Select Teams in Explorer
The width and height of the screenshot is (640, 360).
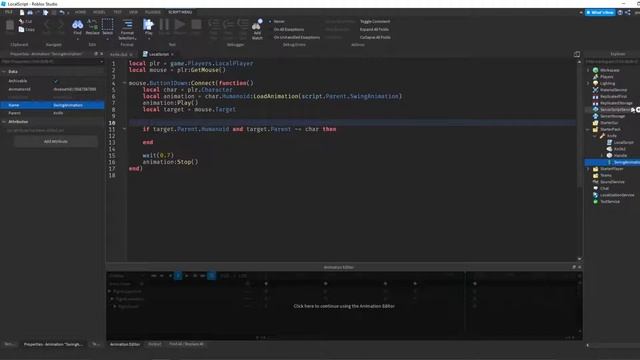tap(606, 175)
